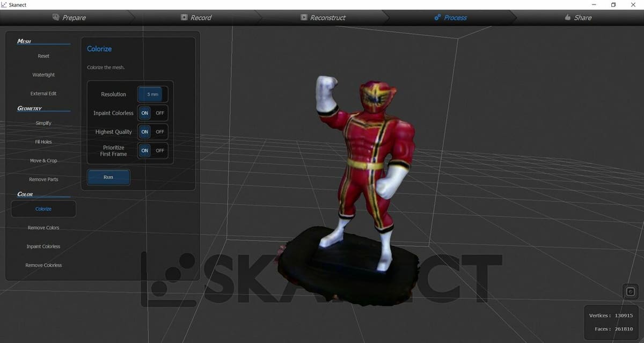The image size is (644, 343).
Task: Click the Color section header
Action: (x=25, y=194)
